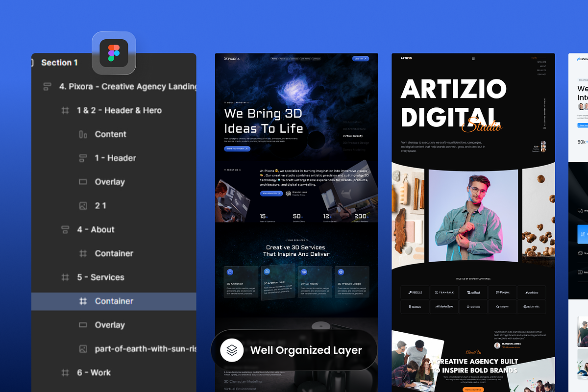The width and height of the screenshot is (588, 392).
Task: Click the 'arktico' company logo tile
Action: click(532, 293)
